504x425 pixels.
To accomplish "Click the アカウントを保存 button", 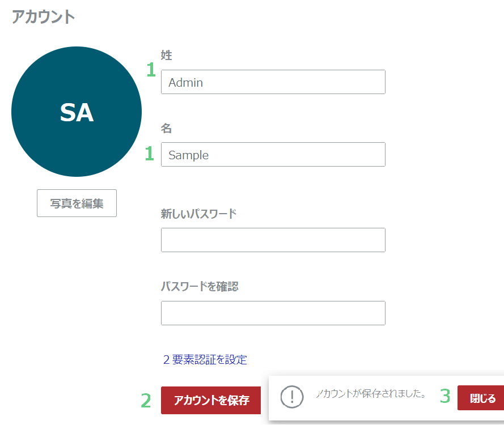I will [211, 400].
